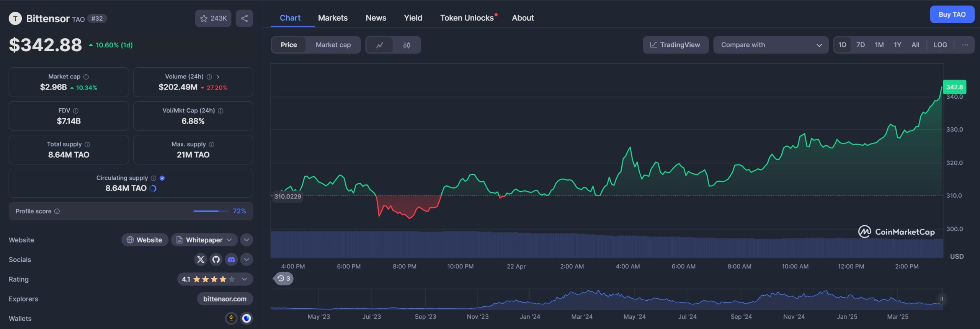
Task: Switch to candlestick chart view
Action: [407, 45]
